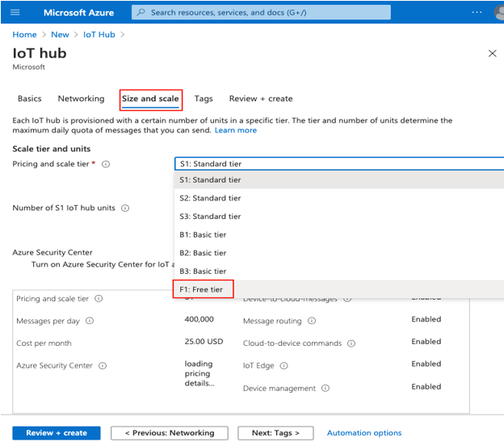Click Enabled status for Message routing
504x446 pixels.
click(x=426, y=319)
